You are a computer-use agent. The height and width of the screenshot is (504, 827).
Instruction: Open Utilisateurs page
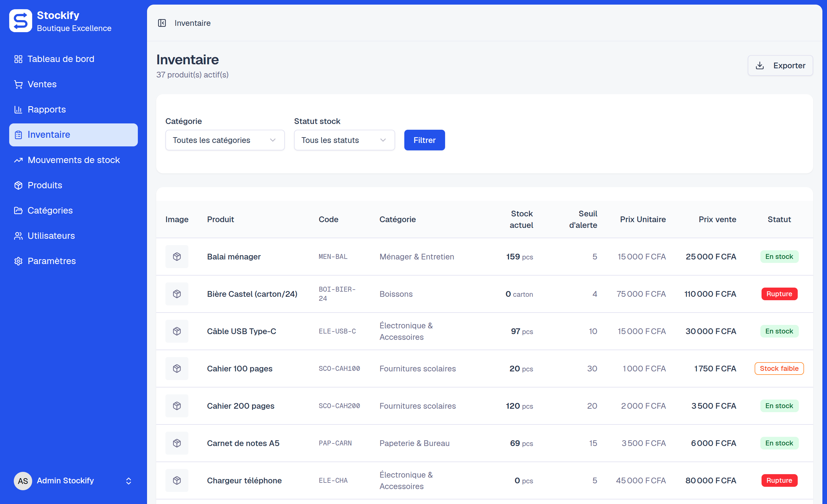[x=73, y=236]
